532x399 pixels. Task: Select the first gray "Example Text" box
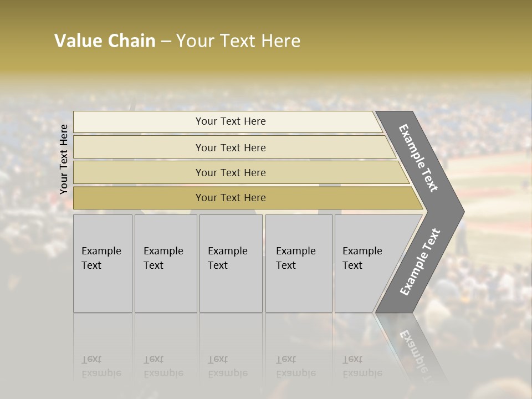(x=103, y=263)
